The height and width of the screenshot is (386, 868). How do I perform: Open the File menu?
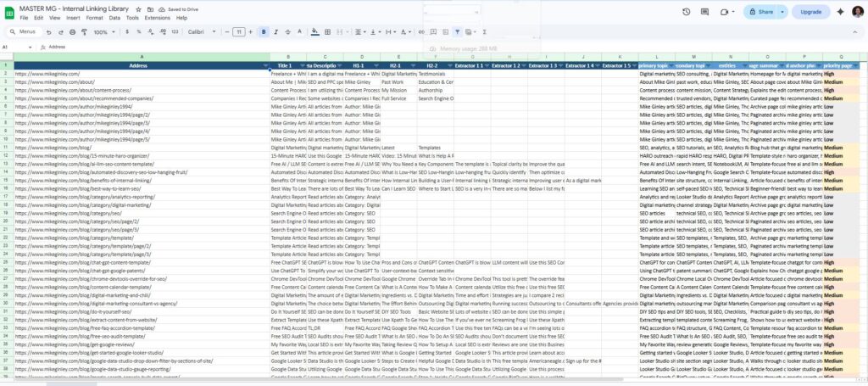point(24,18)
